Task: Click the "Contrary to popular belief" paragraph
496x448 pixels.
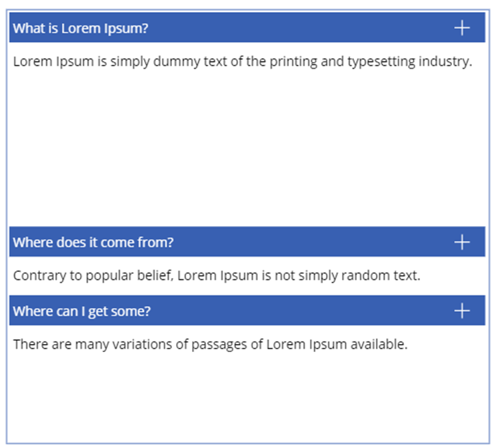Action: (217, 276)
